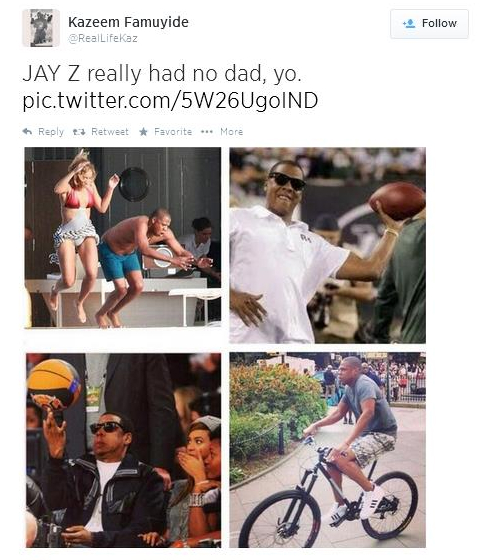This screenshot has height=560, width=489.
Task: Visit the @RealLifeKaz handle
Action: 103,38
